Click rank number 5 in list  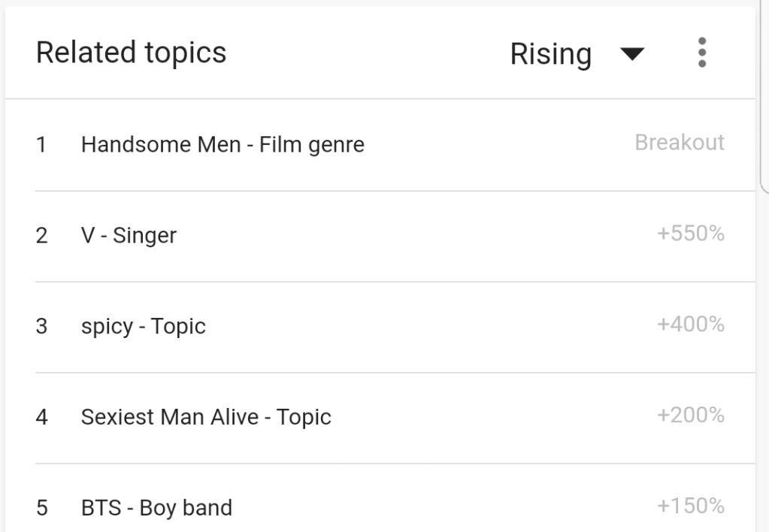point(42,508)
